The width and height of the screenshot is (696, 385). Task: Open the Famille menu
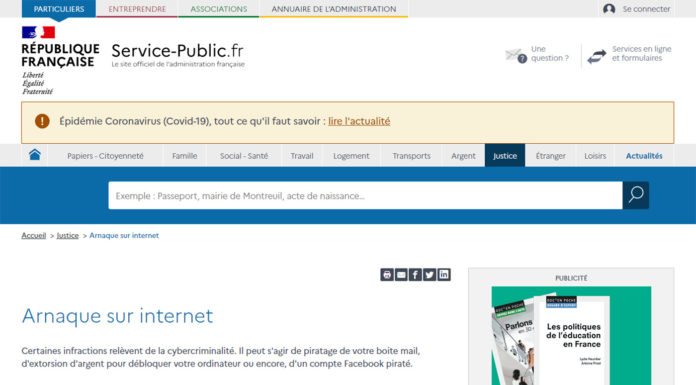pos(185,156)
